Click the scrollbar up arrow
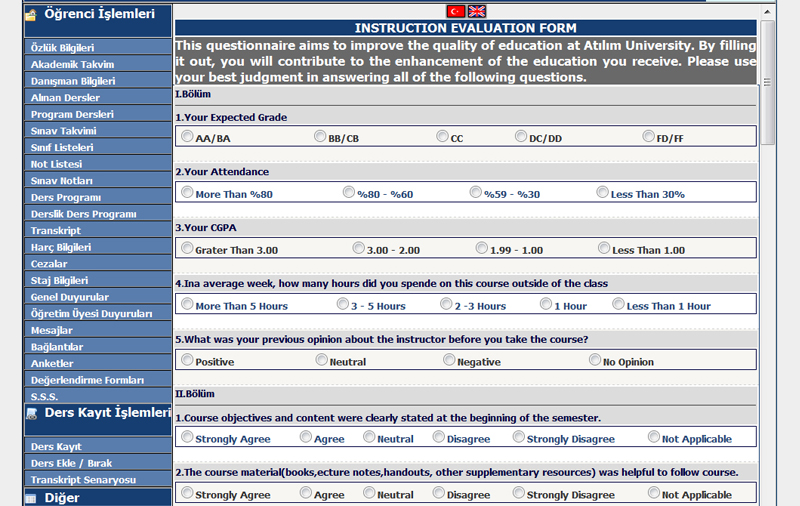 click(x=767, y=12)
